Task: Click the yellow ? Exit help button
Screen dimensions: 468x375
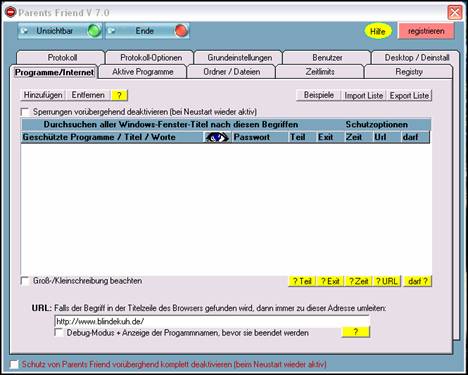Action: 330,281
